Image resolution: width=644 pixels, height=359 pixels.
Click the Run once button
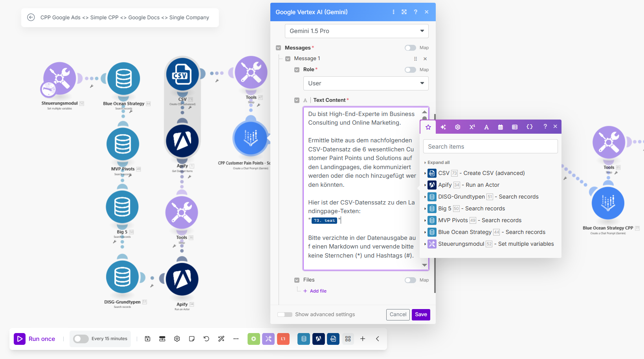(x=35, y=339)
